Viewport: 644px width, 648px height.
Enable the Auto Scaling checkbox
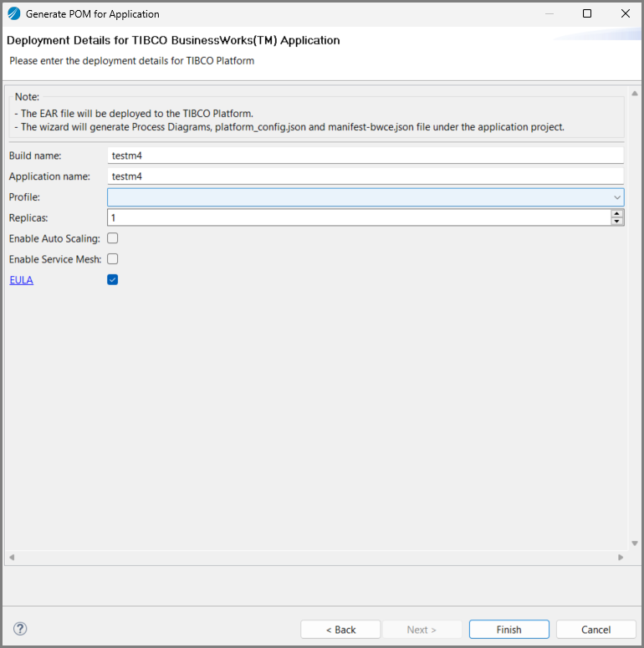113,238
